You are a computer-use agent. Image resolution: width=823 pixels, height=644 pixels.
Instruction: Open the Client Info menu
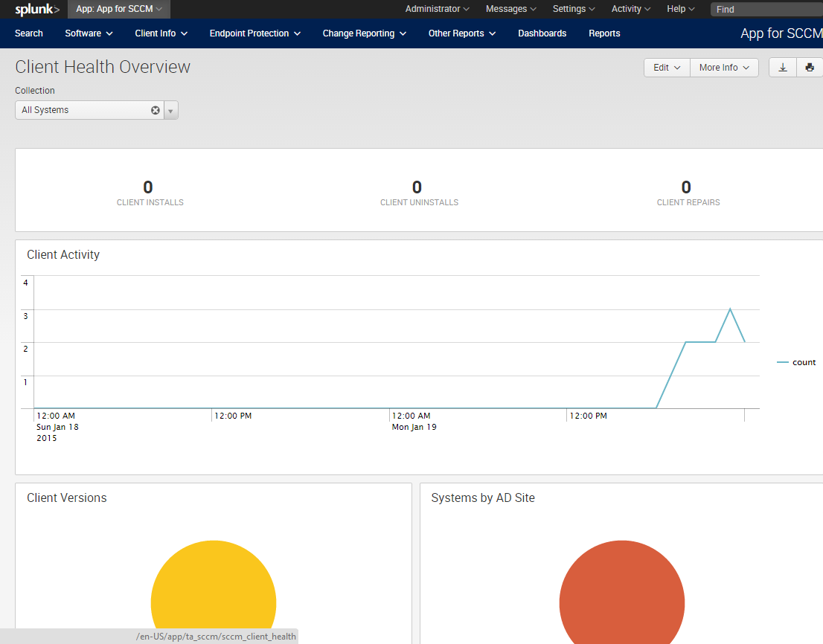(161, 33)
